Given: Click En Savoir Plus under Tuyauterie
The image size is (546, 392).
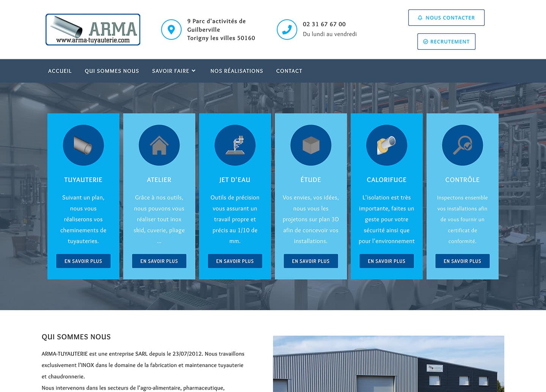Looking at the screenshot, I should (x=83, y=261).
